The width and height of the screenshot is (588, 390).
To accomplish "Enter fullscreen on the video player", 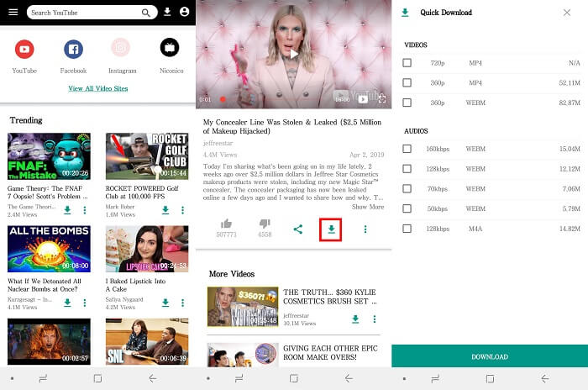I will point(381,98).
